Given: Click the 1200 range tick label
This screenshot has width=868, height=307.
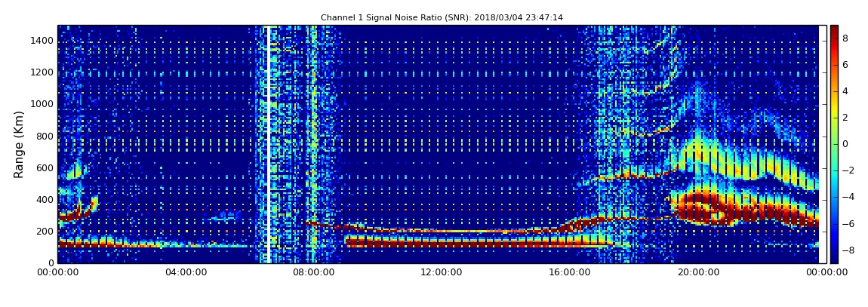Looking at the screenshot, I should 42,72.
